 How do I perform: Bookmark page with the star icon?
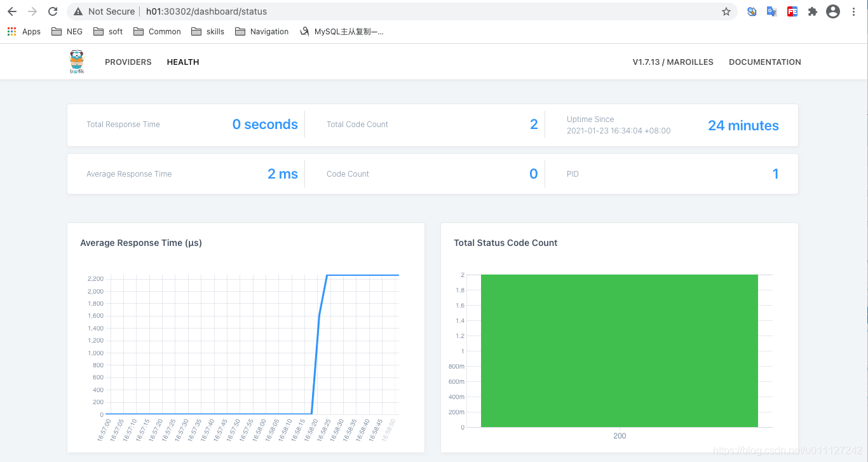click(x=726, y=11)
